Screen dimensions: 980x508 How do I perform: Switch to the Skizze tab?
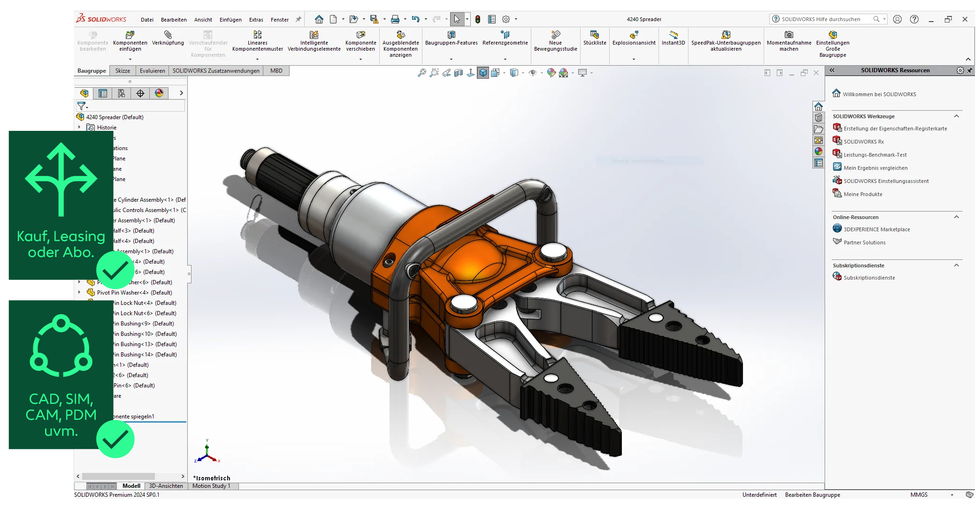(122, 71)
